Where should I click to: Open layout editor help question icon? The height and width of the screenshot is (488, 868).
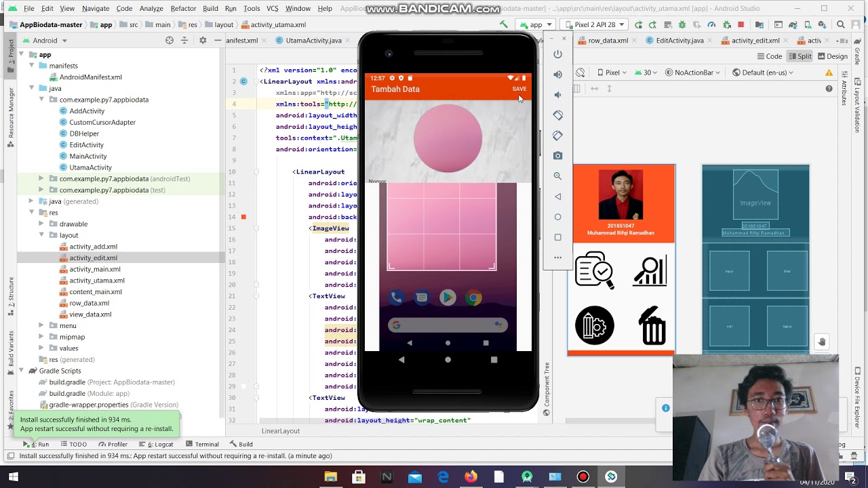(x=829, y=89)
